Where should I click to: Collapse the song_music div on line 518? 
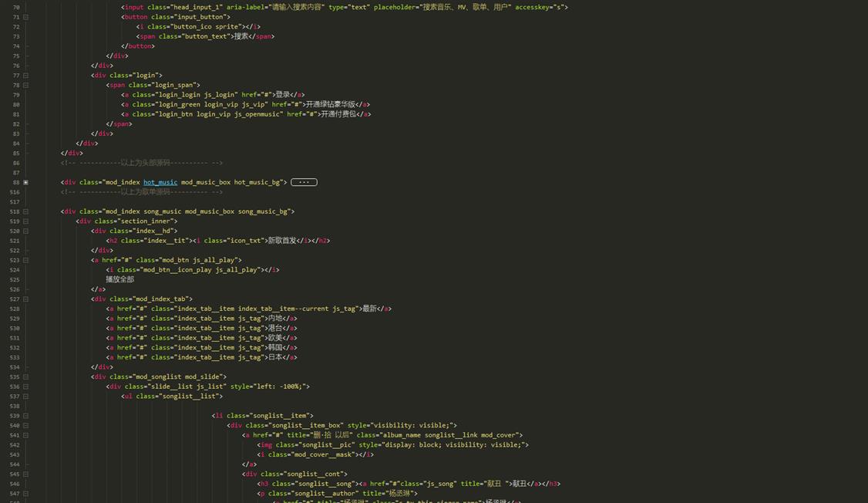[x=26, y=211]
